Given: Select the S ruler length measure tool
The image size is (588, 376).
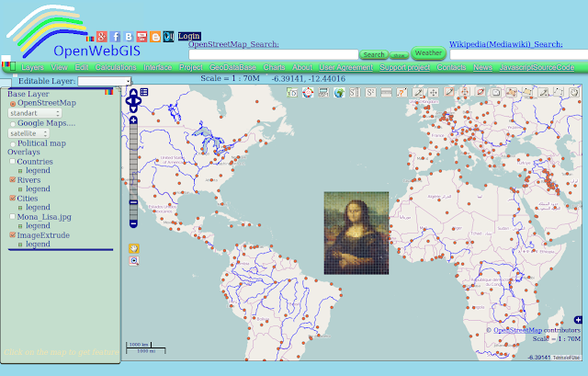Looking at the screenshot, I should click(x=355, y=92).
